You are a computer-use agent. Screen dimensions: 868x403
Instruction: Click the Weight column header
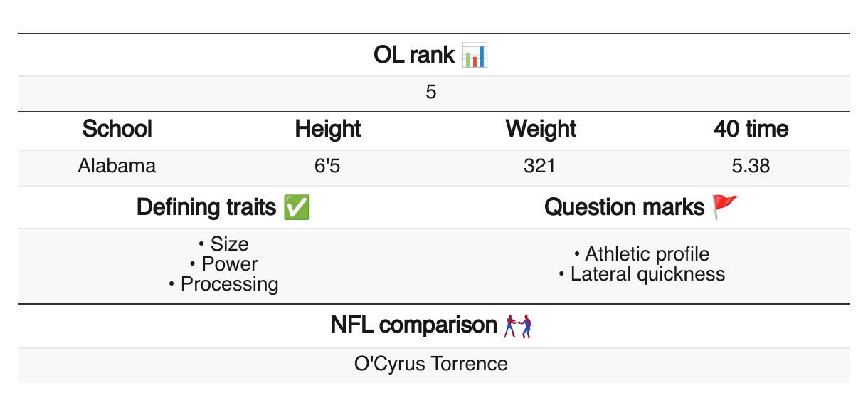tap(541, 129)
